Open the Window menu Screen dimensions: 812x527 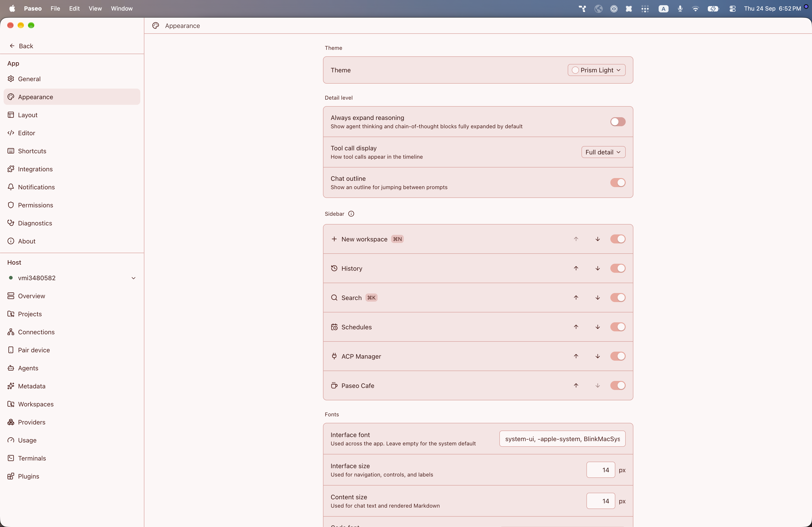(122, 9)
